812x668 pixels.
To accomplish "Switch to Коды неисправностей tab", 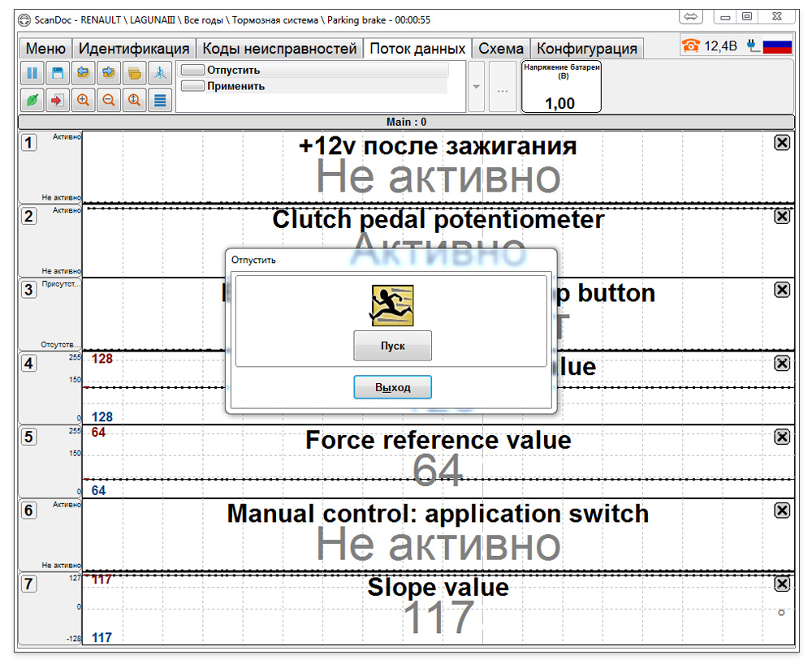I will 279,48.
